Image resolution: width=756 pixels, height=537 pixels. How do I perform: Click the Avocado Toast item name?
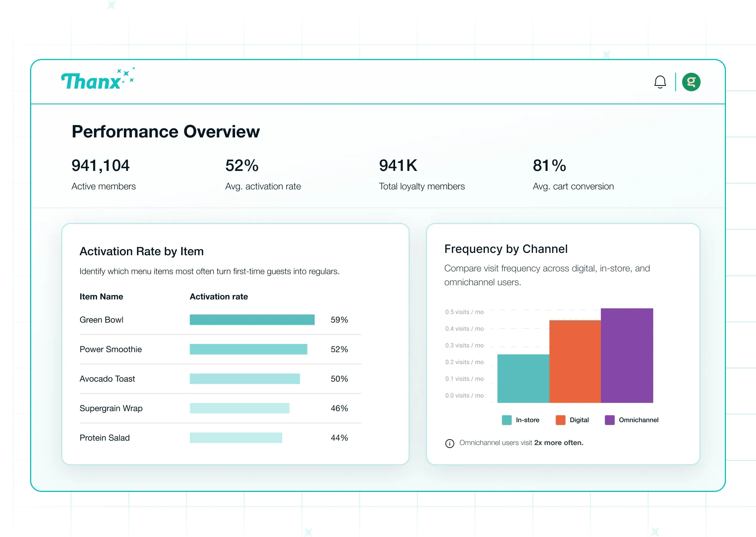(107, 379)
